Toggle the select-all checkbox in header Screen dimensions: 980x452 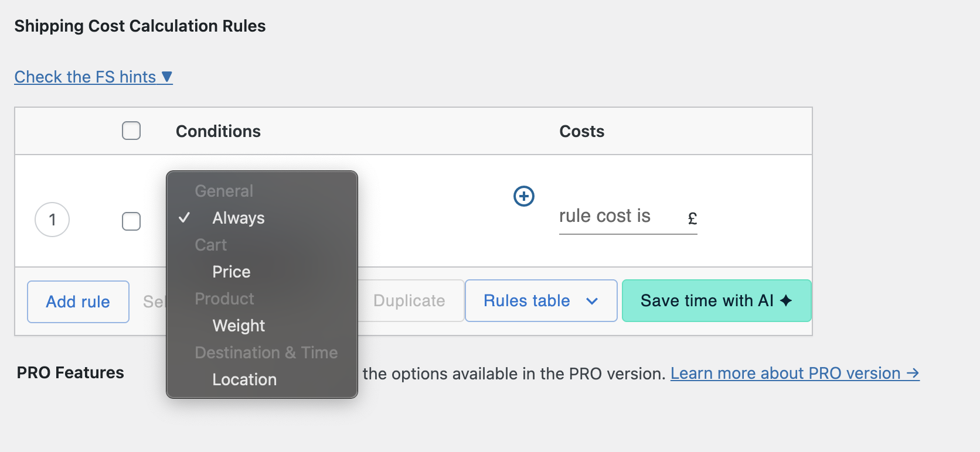[x=131, y=131]
